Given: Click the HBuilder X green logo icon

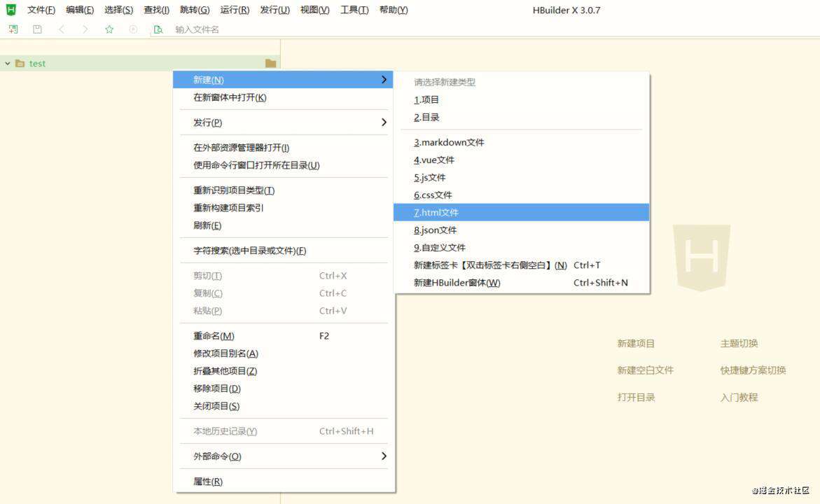Looking at the screenshot, I should coord(11,9).
